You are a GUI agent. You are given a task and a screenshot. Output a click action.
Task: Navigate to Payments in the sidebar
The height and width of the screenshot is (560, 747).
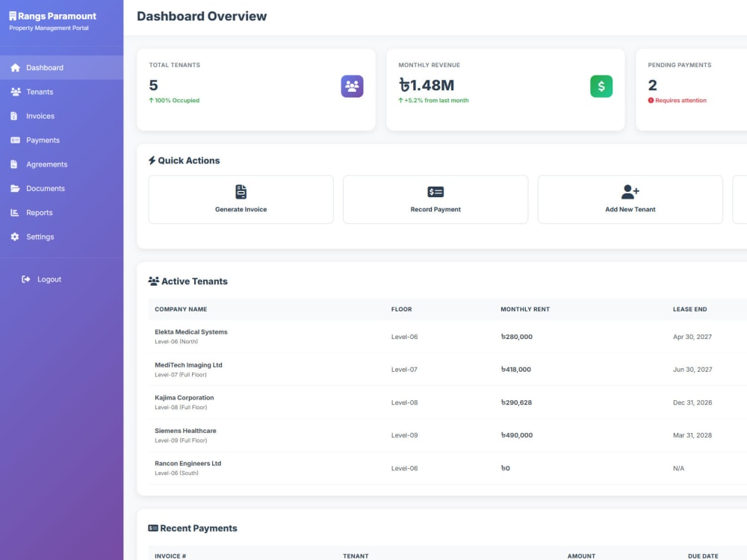click(61, 140)
